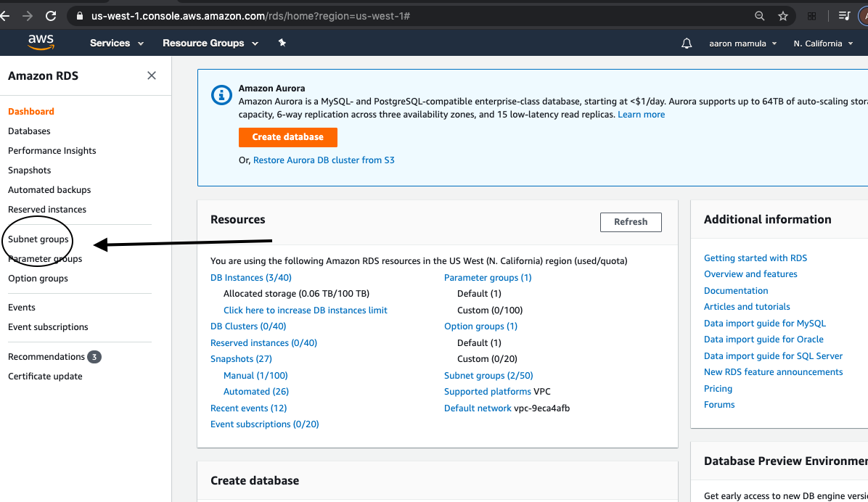Click the zoom magnifier icon in address bar
Screen dimensions: 868x502
tap(759, 16)
